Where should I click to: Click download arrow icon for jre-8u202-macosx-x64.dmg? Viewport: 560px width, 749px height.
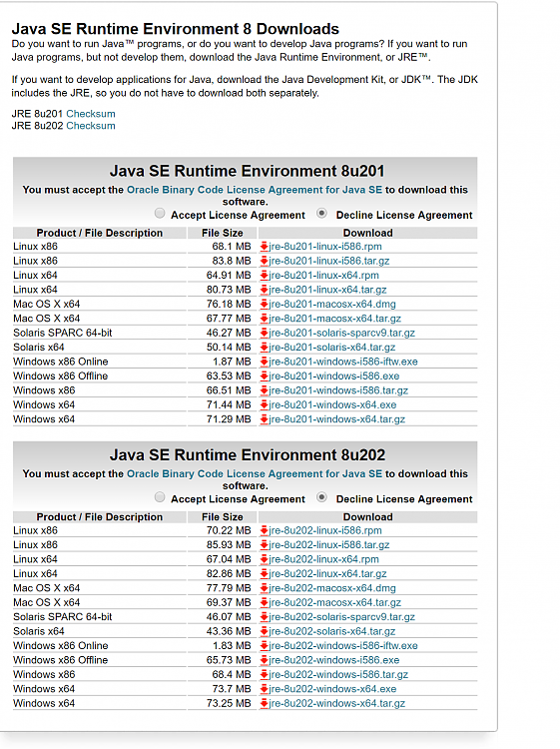pos(264,588)
